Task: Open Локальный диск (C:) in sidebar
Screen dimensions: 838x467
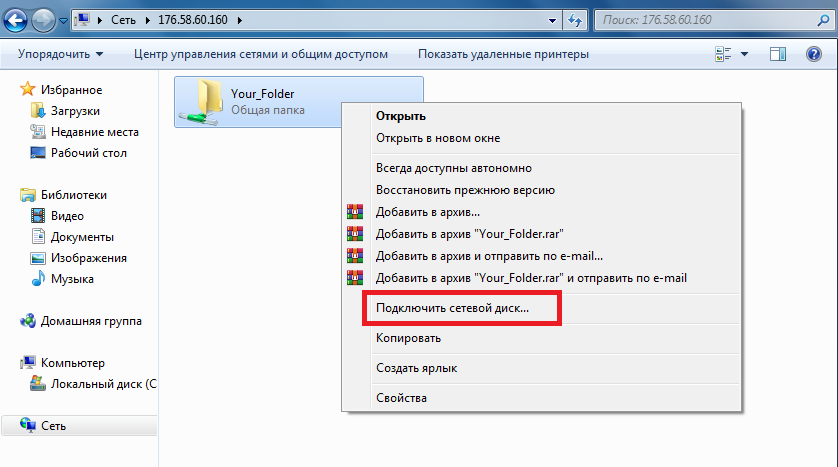Action: click(94, 384)
